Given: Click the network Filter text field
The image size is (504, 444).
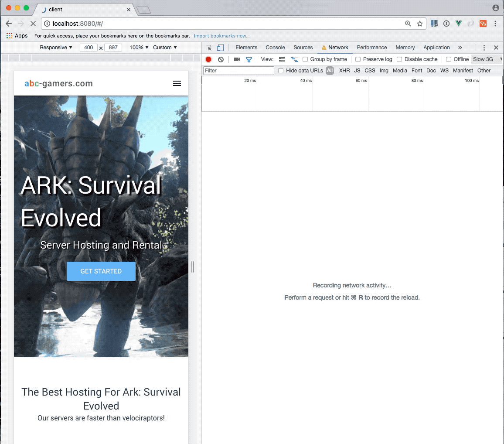Looking at the screenshot, I should (x=238, y=70).
